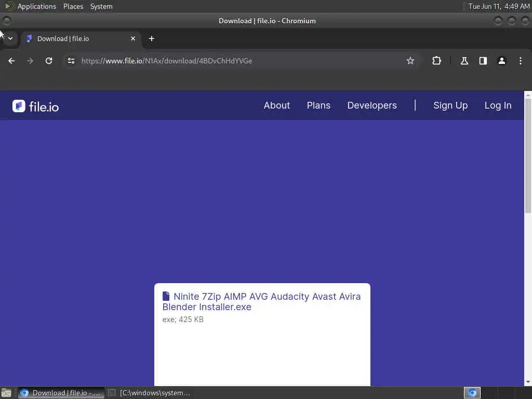Click the window menu button in title bar
The image size is (532, 399).
(6, 21)
